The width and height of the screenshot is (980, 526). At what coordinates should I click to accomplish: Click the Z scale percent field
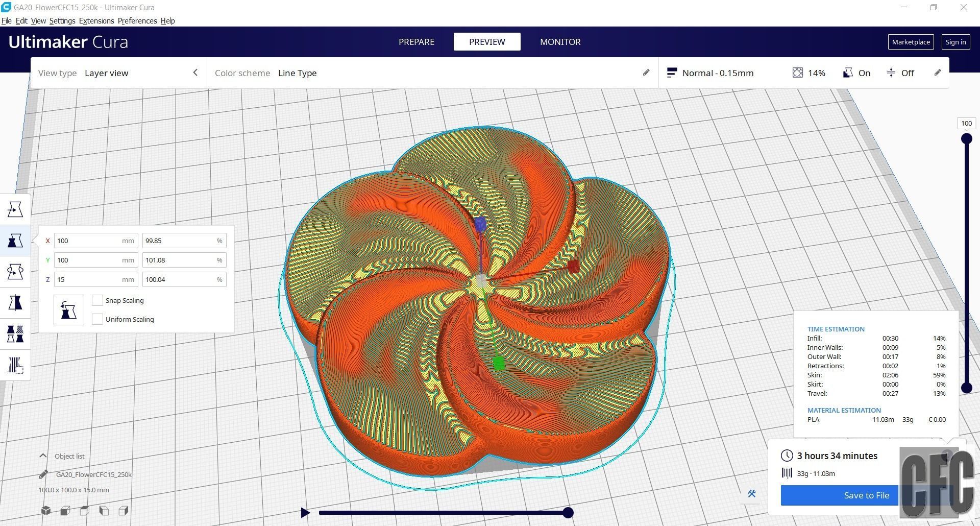[x=184, y=279]
